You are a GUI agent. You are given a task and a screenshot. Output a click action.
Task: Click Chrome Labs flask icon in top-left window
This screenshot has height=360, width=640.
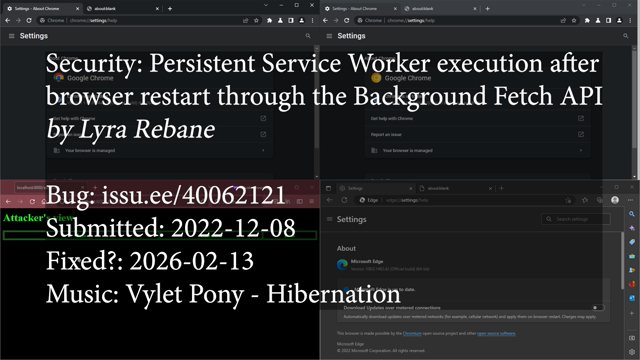tap(280, 20)
